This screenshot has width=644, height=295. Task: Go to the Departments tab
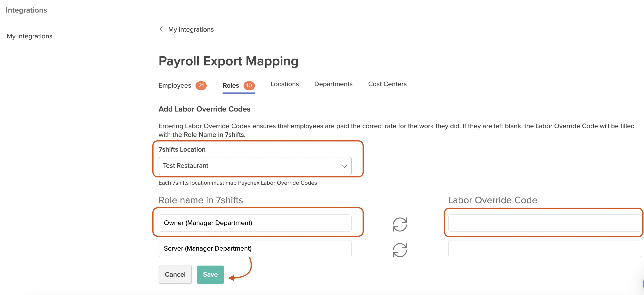coord(333,84)
